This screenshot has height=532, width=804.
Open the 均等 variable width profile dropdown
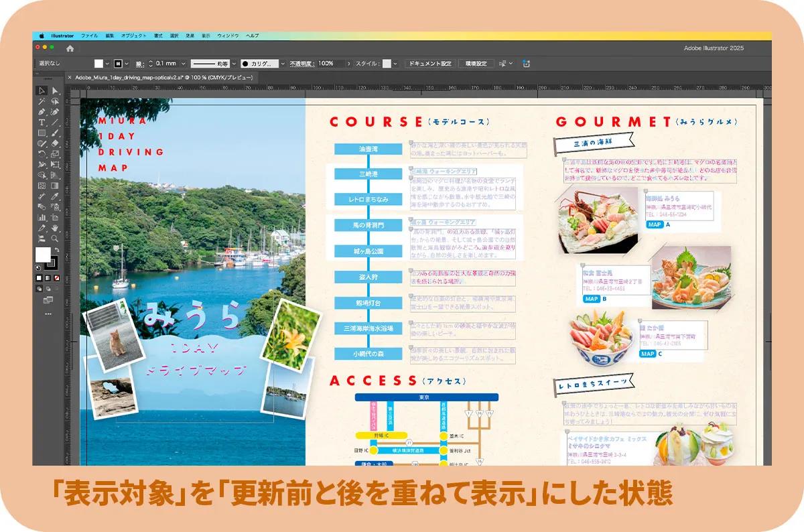(234, 64)
